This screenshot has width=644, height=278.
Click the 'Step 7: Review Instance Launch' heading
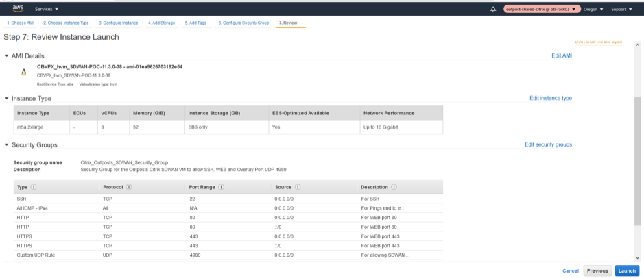61,37
